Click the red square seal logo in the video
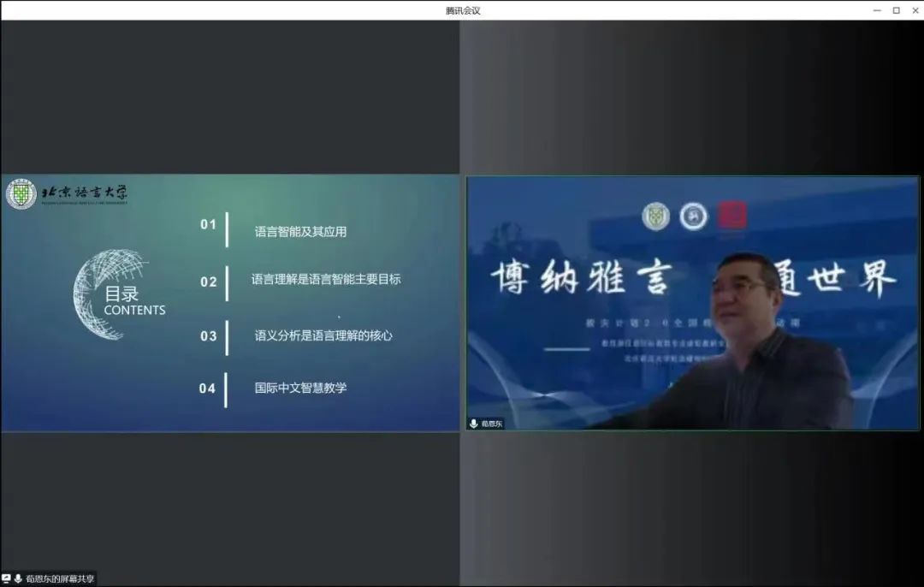Image resolution: width=924 pixels, height=587 pixels. (x=732, y=216)
